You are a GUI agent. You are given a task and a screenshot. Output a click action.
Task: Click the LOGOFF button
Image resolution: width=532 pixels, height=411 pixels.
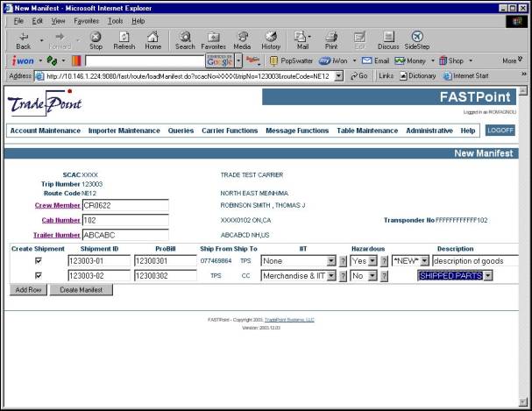tap(500, 131)
